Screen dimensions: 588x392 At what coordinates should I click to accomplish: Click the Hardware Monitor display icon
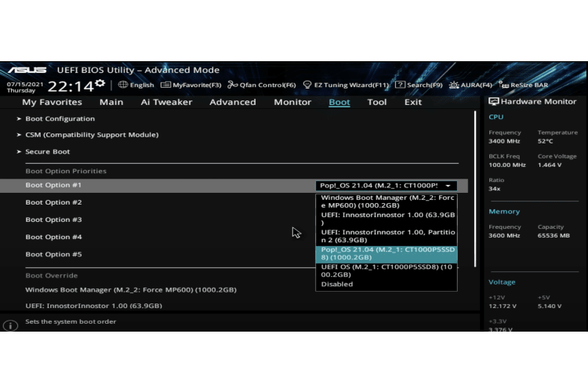(x=493, y=101)
